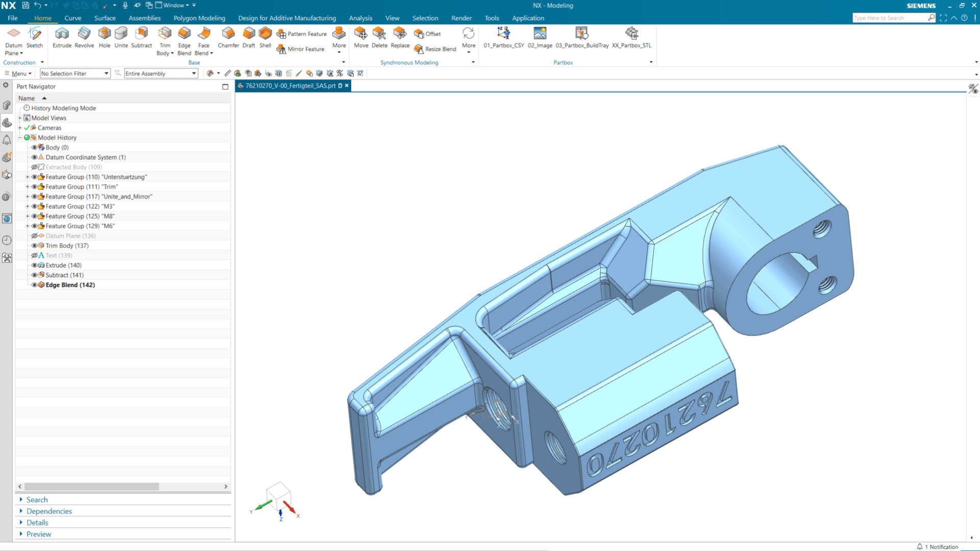Activate the Edge Blend tool
This screenshot has width=980, height=551.
[184, 41]
